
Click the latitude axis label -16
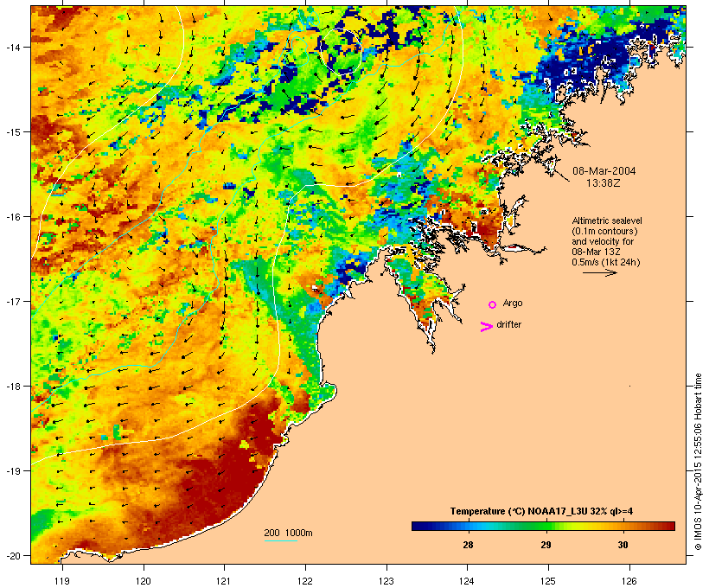point(13,217)
